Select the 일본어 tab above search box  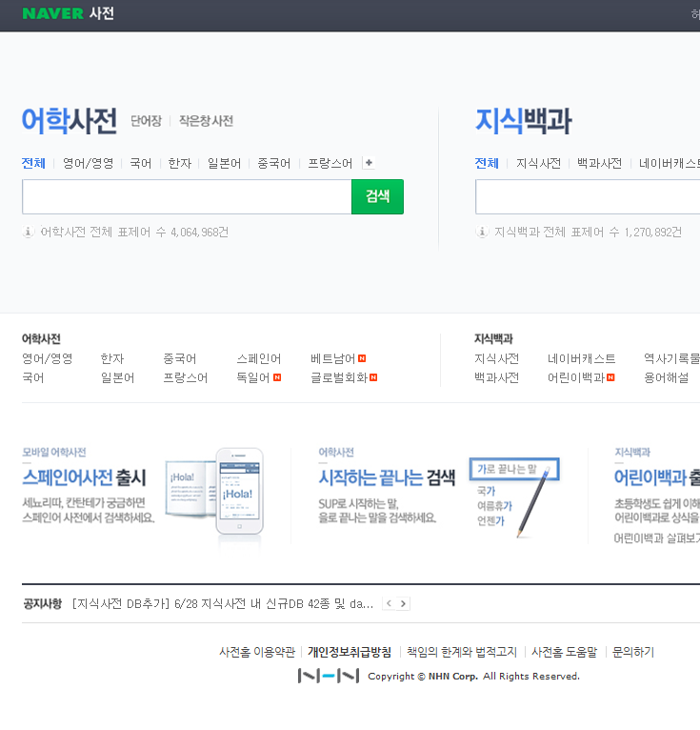(x=224, y=163)
